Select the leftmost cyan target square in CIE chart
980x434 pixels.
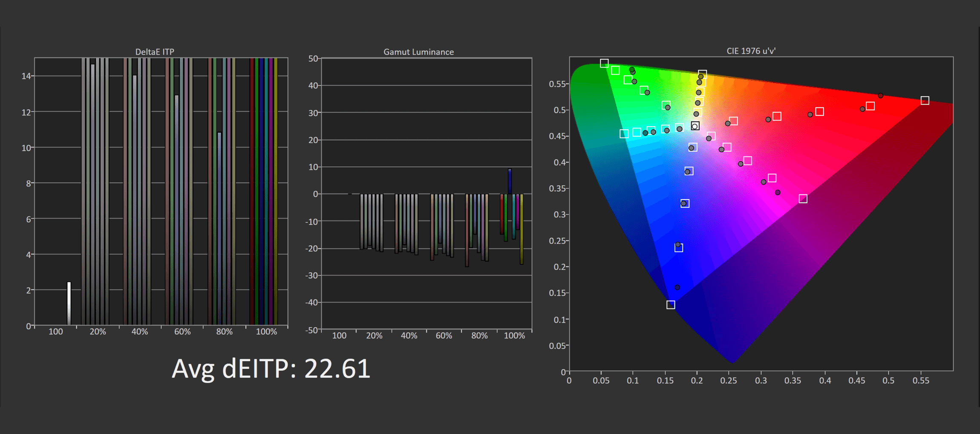(x=624, y=134)
